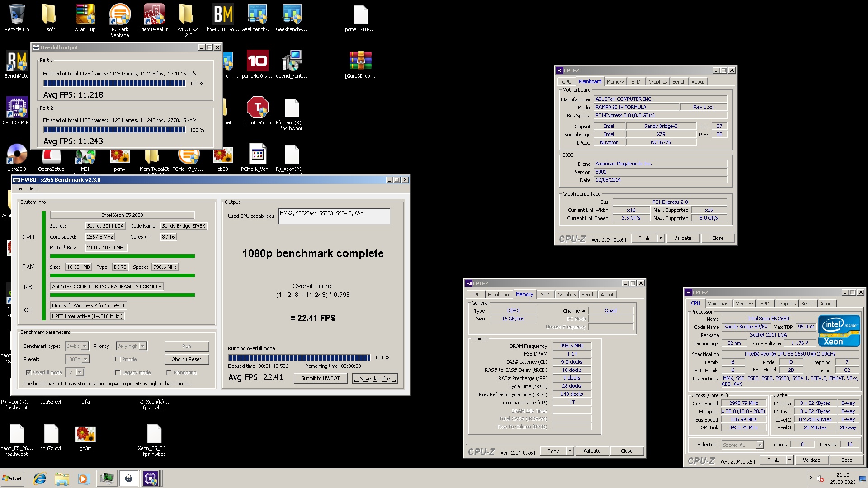Expand Tools dropdown arrow in Mainboard CPU-Z
This screenshot has height=488, width=868.
click(x=660, y=238)
